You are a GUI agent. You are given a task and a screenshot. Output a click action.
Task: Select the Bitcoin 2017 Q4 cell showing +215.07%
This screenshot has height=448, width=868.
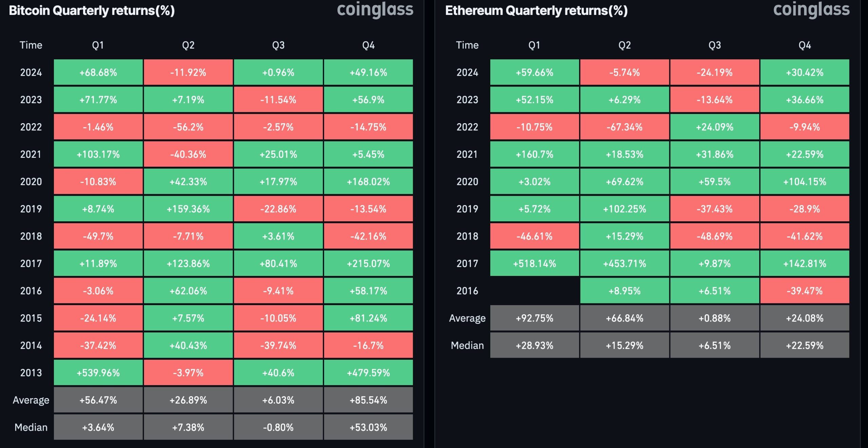coord(368,263)
